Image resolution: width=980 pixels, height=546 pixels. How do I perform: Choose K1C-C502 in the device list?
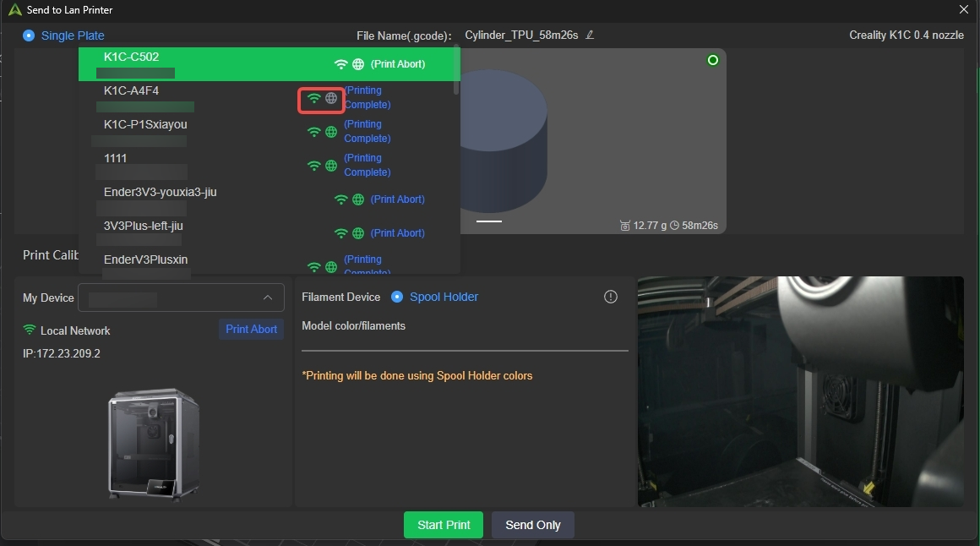tap(132, 57)
